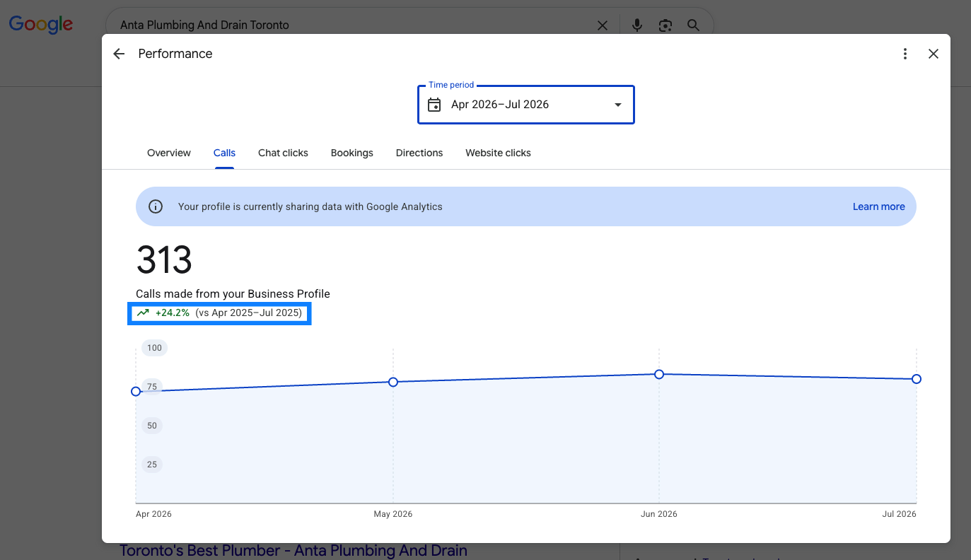Image resolution: width=971 pixels, height=560 pixels.
Task: Go to the Website clicks tab
Action: [498, 153]
